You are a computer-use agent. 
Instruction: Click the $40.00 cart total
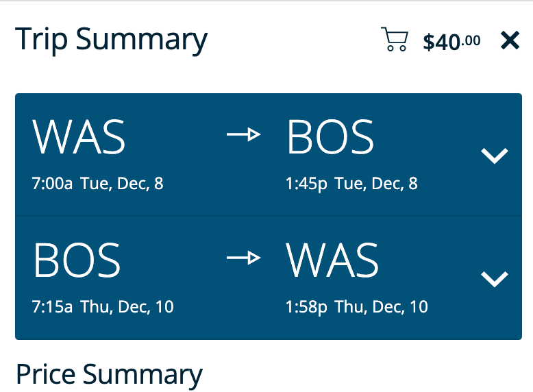click(x=451, y=42)
